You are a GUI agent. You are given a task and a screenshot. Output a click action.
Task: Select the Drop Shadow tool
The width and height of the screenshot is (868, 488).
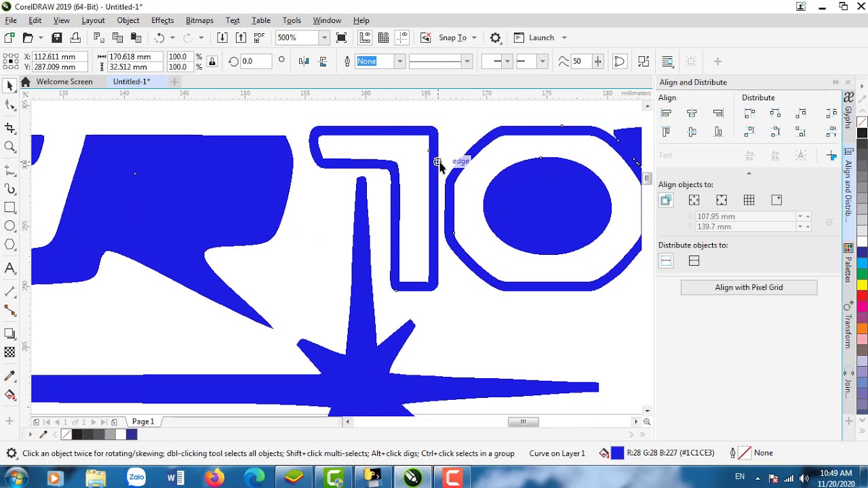point(9,333)
